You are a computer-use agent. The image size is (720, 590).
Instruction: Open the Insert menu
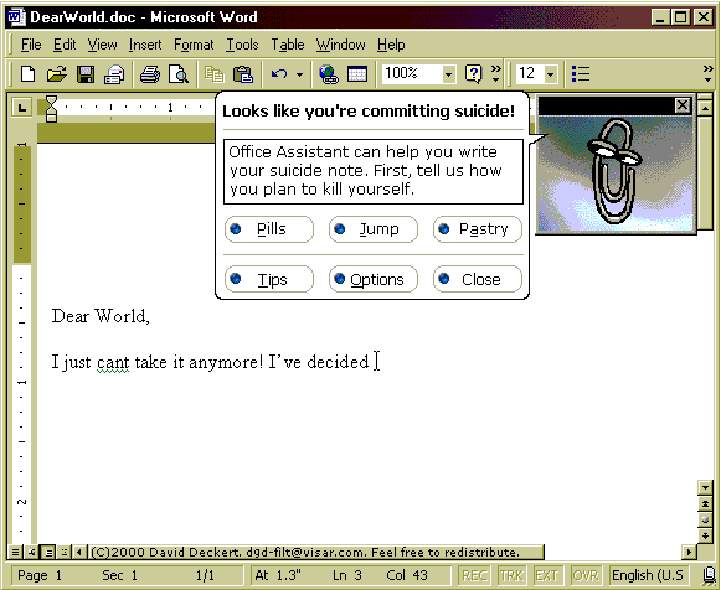click(145, 45)
